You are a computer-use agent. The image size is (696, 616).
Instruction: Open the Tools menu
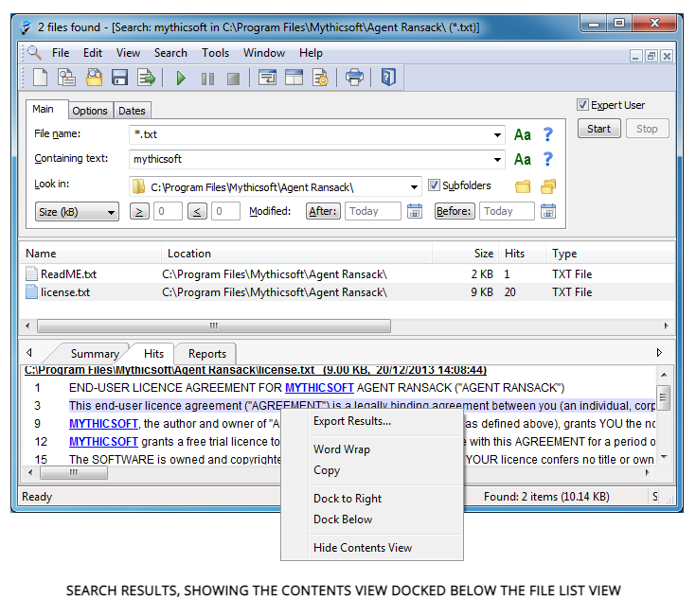[x=215, y=53]
